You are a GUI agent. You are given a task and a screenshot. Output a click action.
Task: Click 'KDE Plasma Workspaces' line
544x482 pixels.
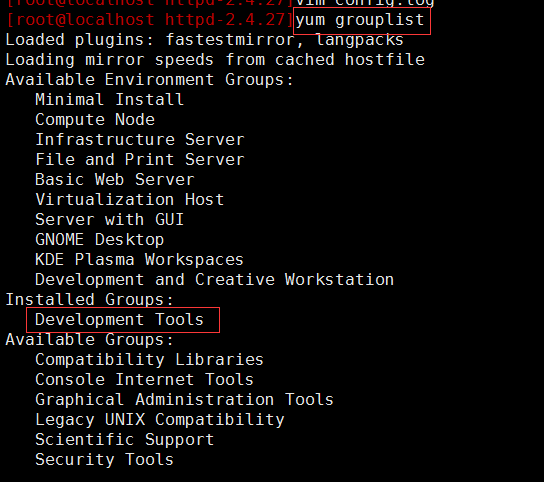coord(139,260)
